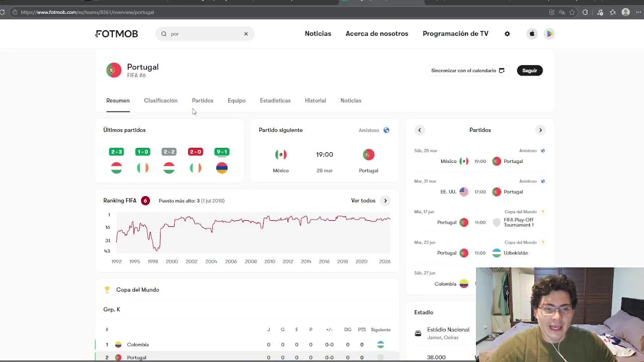Click the 19:00 next match time
Image resolution: width=644 pixels, height=362 pixels.
[325, 154]
